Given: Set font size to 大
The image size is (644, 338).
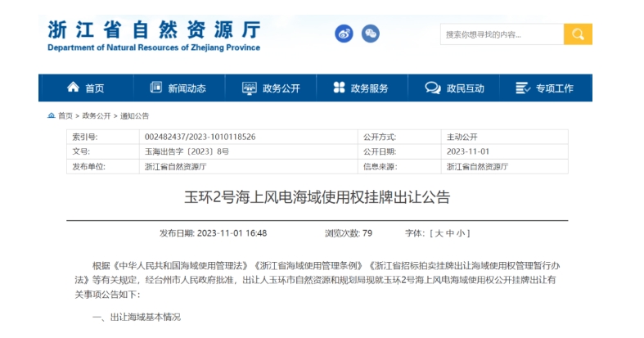Looking at the screenshot, I should point(439,233).
